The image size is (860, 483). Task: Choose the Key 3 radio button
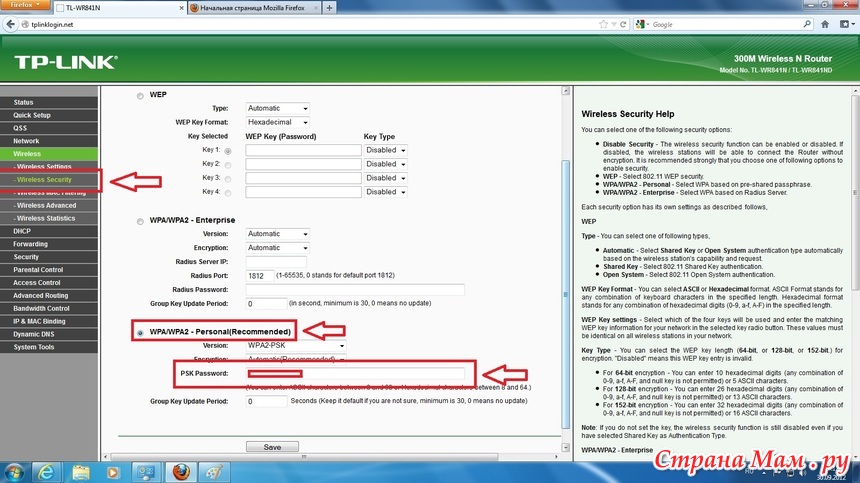point(228,179)
